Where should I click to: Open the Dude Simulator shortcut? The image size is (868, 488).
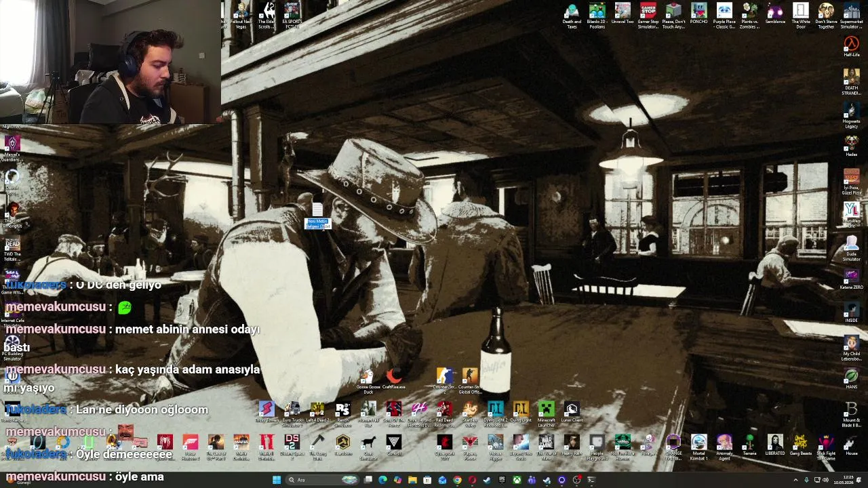coord(852,248)
